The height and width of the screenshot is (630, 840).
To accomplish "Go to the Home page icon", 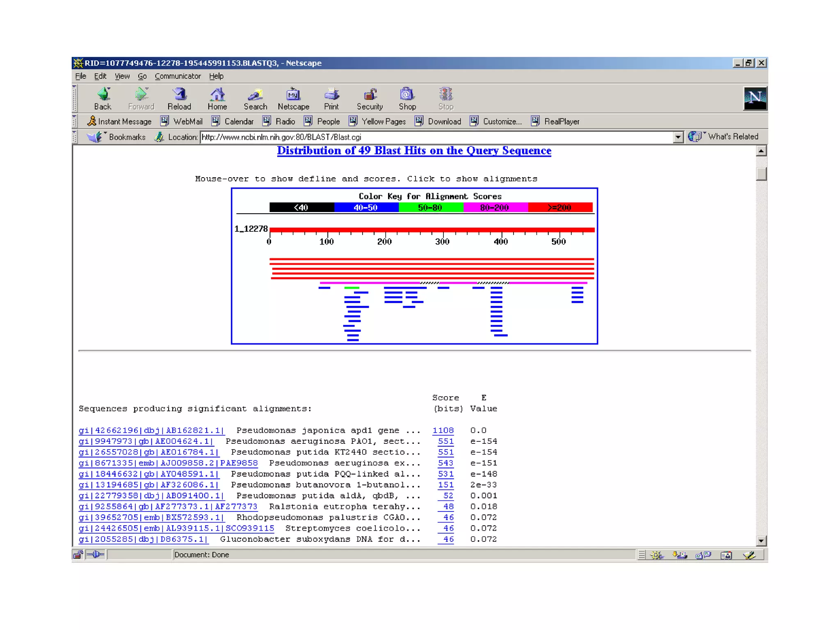I will [x=217, y=95].
